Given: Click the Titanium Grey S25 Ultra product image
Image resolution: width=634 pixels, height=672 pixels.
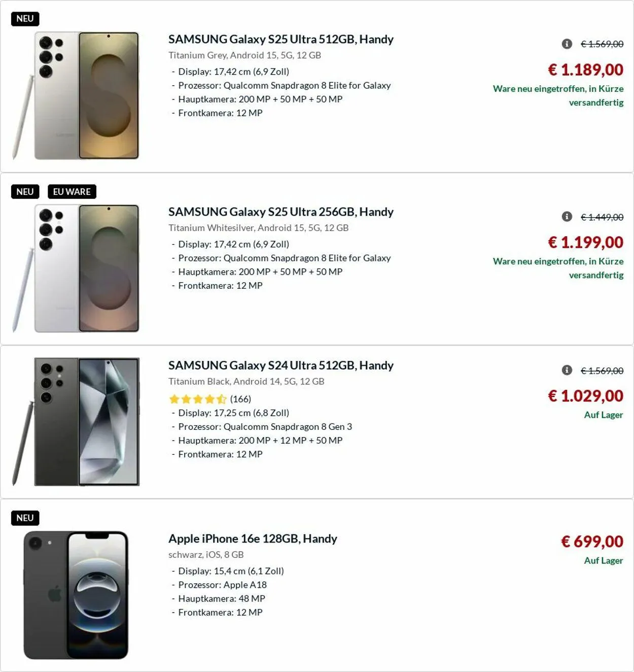Looking at the screenshot, I should 76,95.
